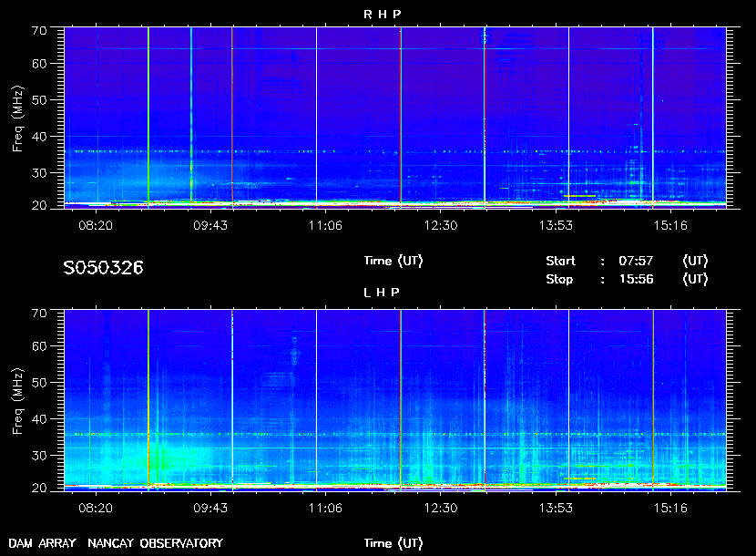Click the Stop label
The width and height of the screenshot is (756, 556).
[x=559, y=280]
